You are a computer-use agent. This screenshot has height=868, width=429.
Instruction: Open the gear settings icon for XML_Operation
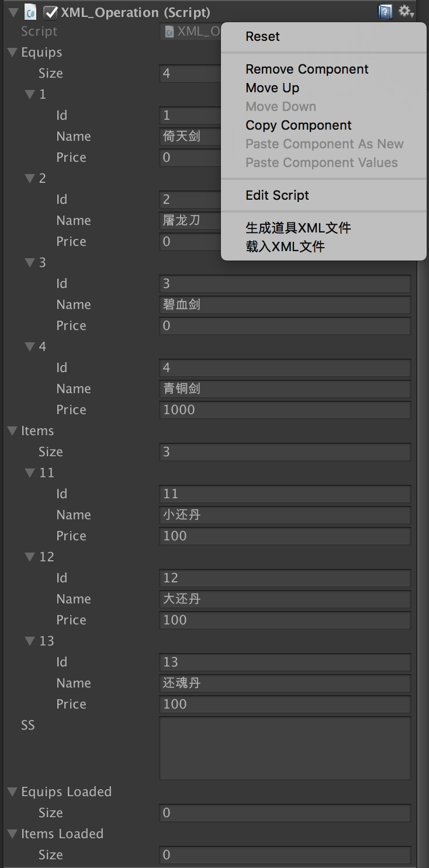pos(406,12)
